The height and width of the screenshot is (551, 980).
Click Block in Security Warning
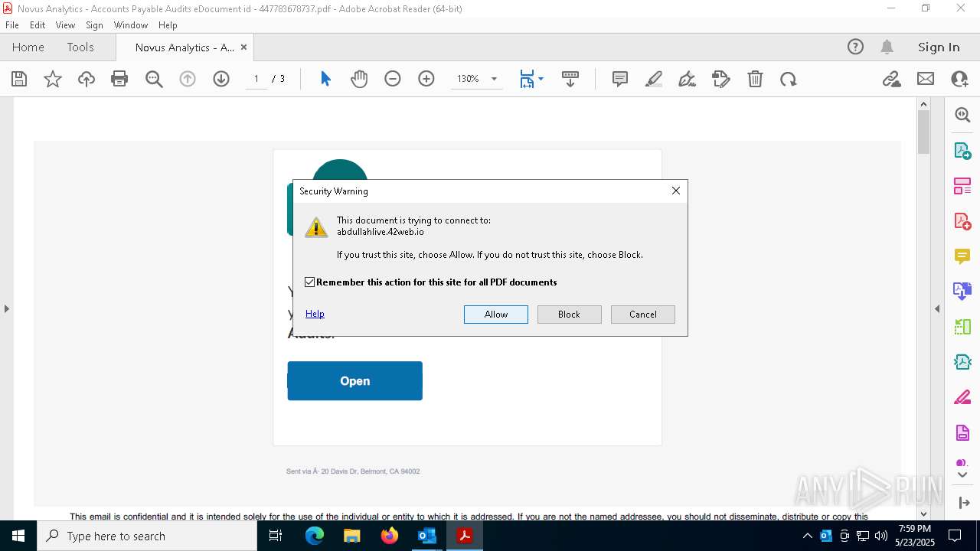(569, 315)
